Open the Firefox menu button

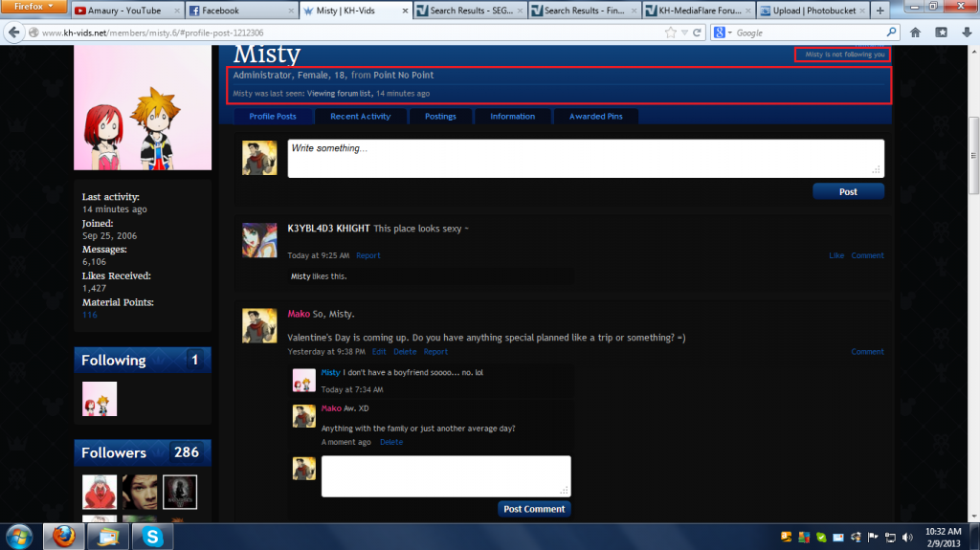coord(33,7)
